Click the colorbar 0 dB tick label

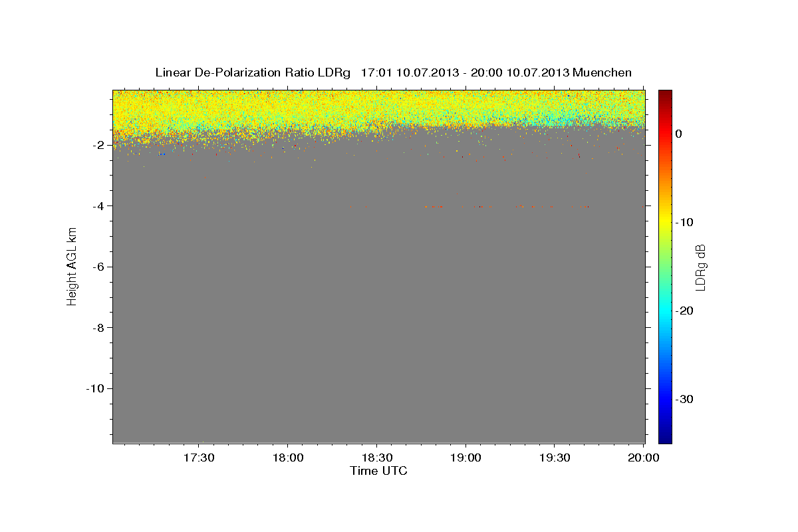(679, 134)
